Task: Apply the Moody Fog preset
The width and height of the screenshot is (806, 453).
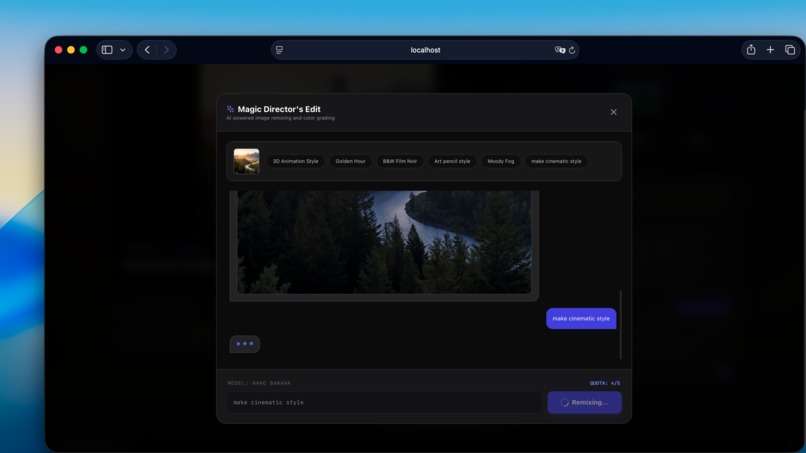Action: (501, 161)
